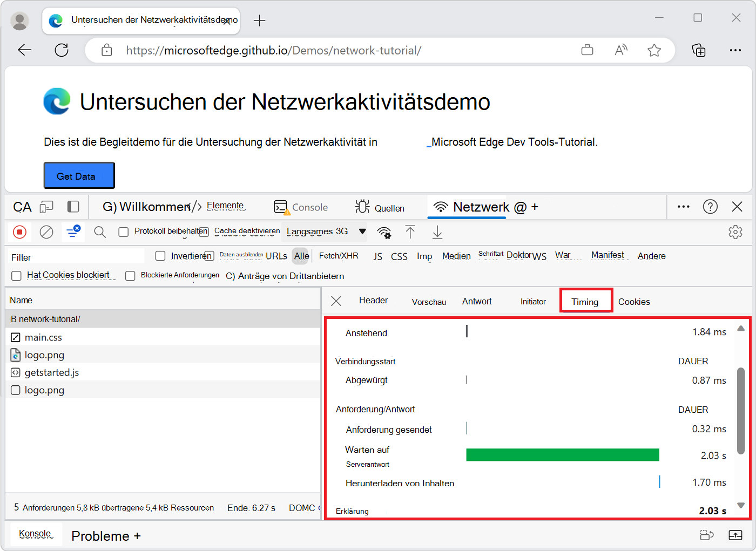Open the Antwort tab

477,301
